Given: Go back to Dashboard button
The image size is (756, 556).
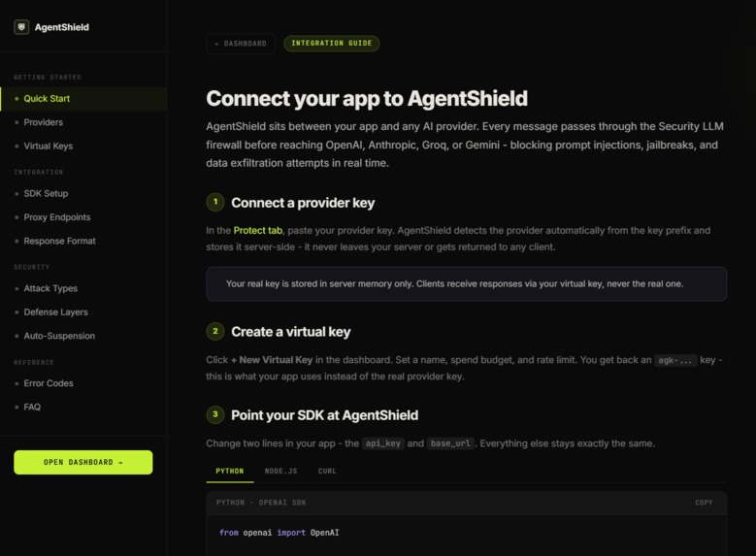Looking at the screenshot, I should pyautogui.click(x=241, y=44).
